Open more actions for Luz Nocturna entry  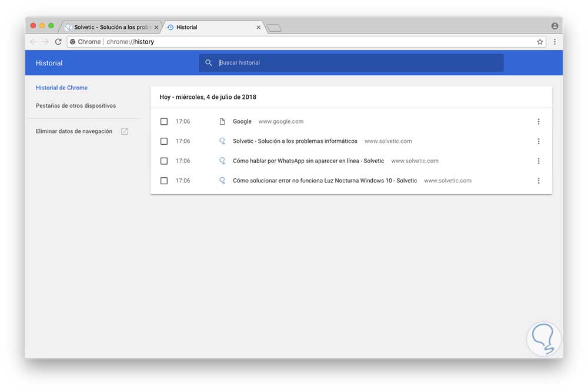click(x=539, y=181)
